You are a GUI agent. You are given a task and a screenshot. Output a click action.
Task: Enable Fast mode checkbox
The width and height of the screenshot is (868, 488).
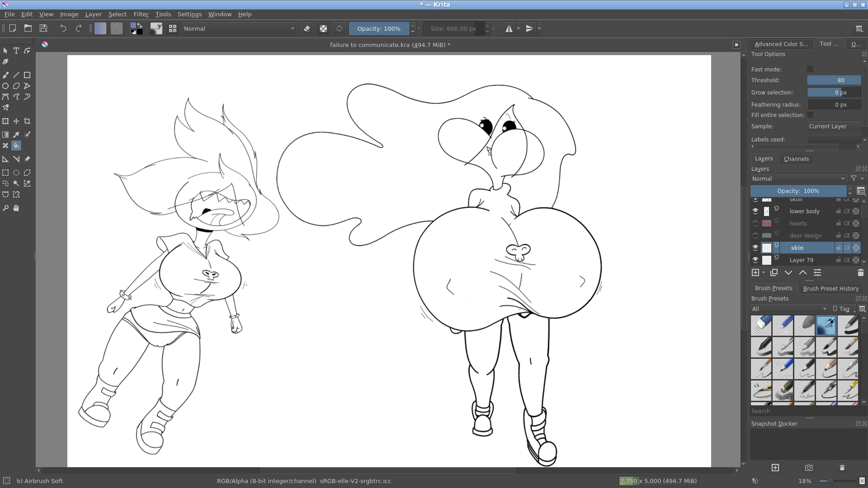(810, 69)
